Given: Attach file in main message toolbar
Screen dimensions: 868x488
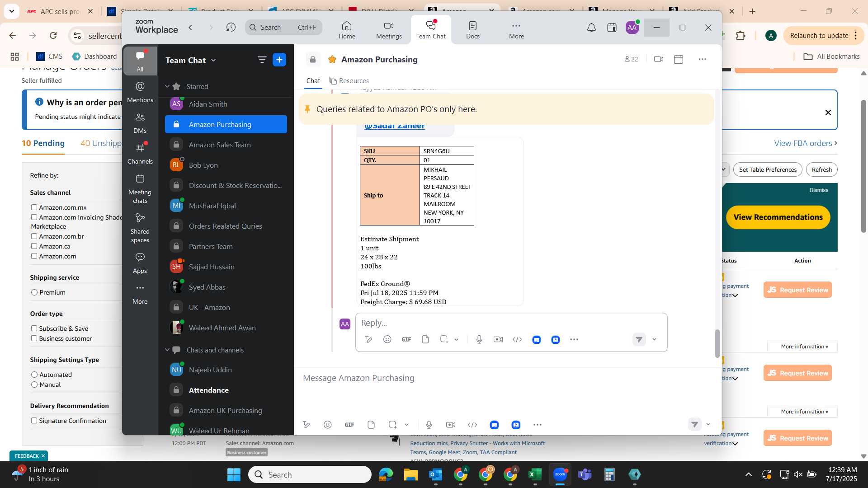Looking at the screenshot, I should click(371, 425).
